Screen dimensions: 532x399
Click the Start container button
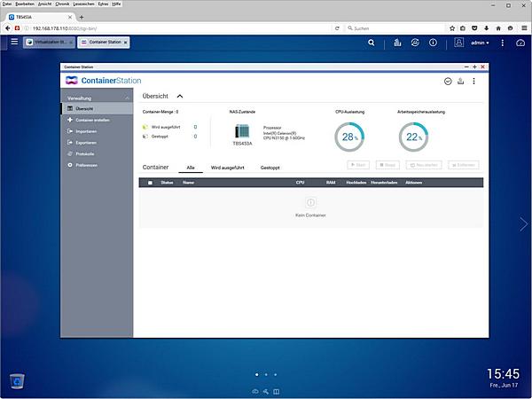coord(358,165)
